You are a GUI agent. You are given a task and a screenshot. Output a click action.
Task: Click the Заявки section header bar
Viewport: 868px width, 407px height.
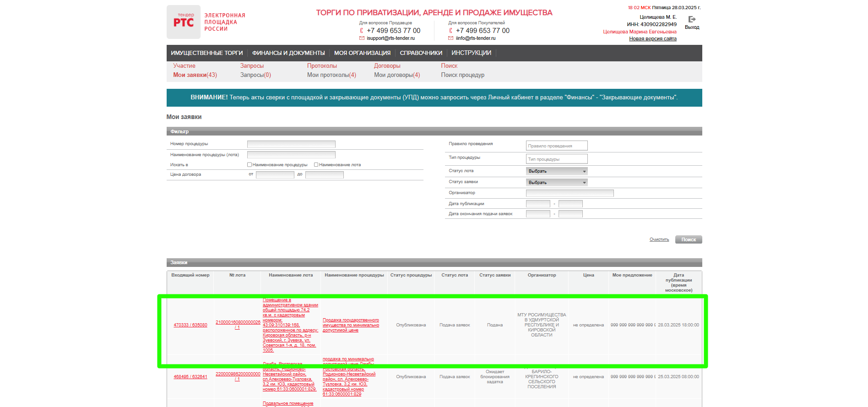(434, 262)
